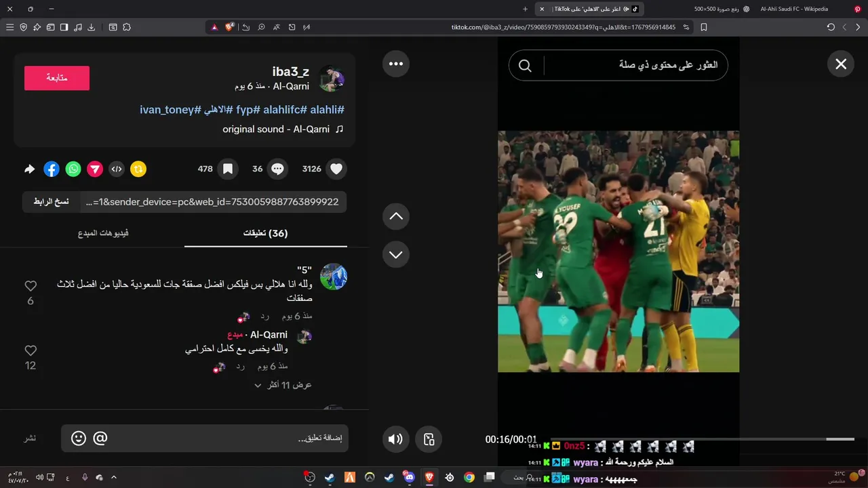
Task: Click the zoom magnifier in address bar
Action: 262,27
